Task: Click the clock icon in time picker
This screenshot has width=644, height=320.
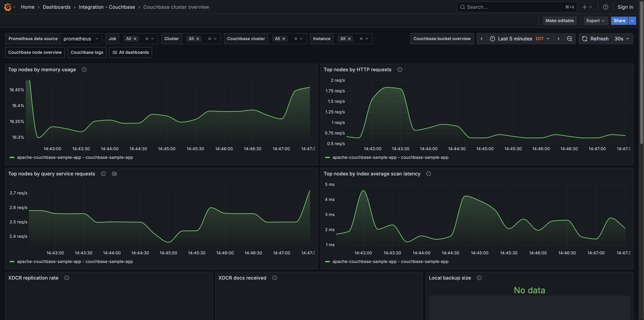Action: click(492, 39)
